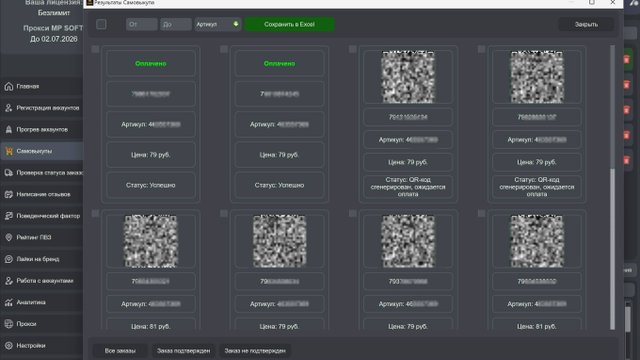Click the Аналитика chart icon
Image resolution: width=640 pixels, height=360 pixels.
(x=9, y=302)
